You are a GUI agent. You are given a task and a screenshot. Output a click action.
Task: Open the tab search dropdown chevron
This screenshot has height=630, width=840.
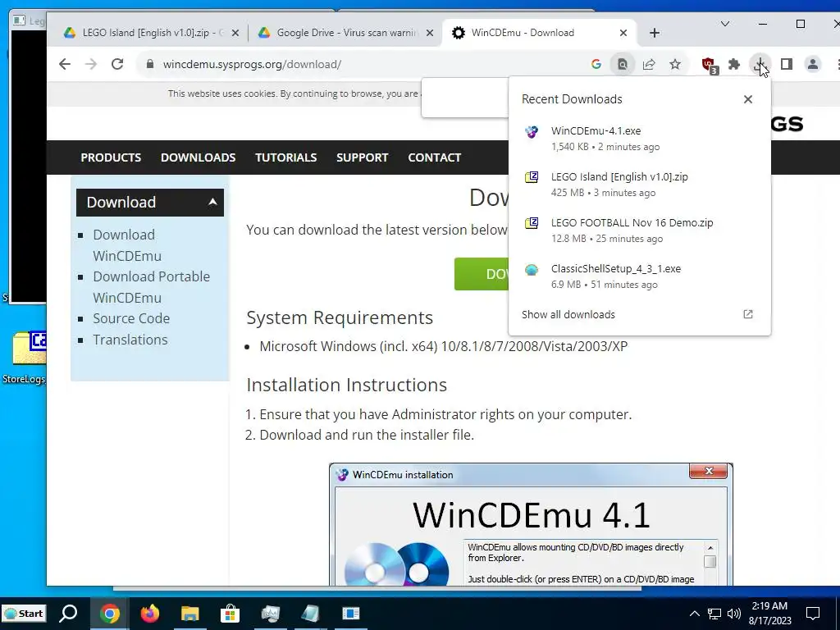(725, 24)
